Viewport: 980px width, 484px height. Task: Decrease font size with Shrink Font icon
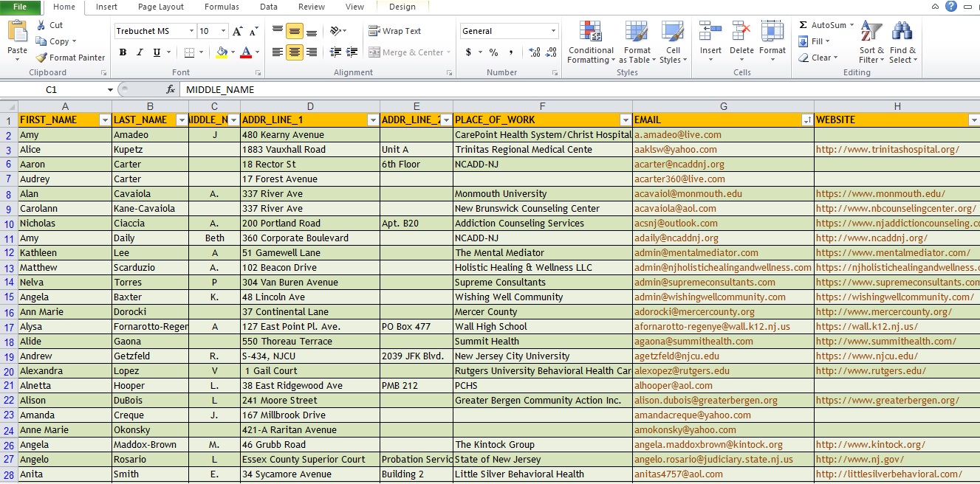tap(254, 31)
